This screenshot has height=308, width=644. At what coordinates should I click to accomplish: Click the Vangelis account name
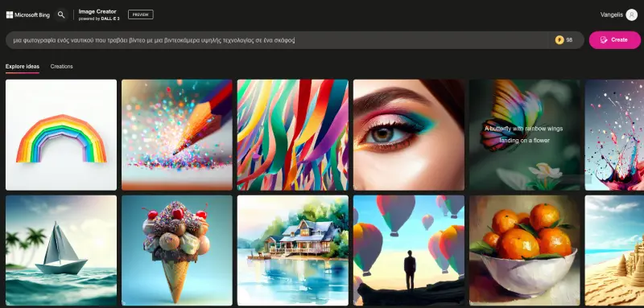click(612, 14)
